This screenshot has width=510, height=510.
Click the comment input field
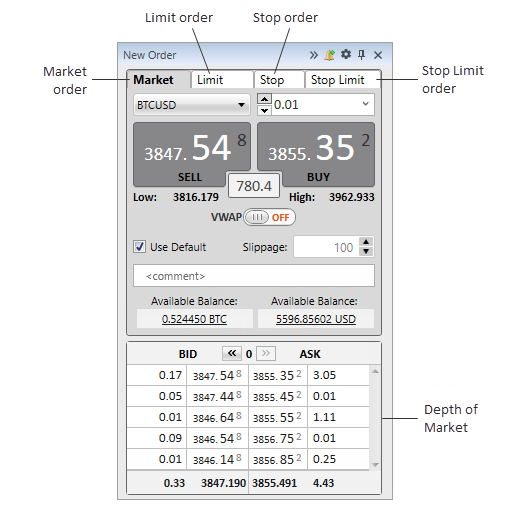pyautogui.click(x=254, y=276)
